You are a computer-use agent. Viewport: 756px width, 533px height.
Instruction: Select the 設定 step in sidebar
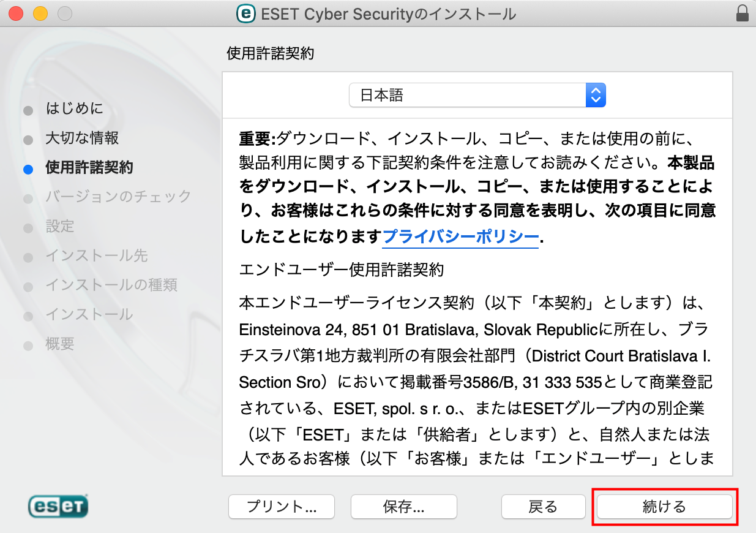(60, 227)
